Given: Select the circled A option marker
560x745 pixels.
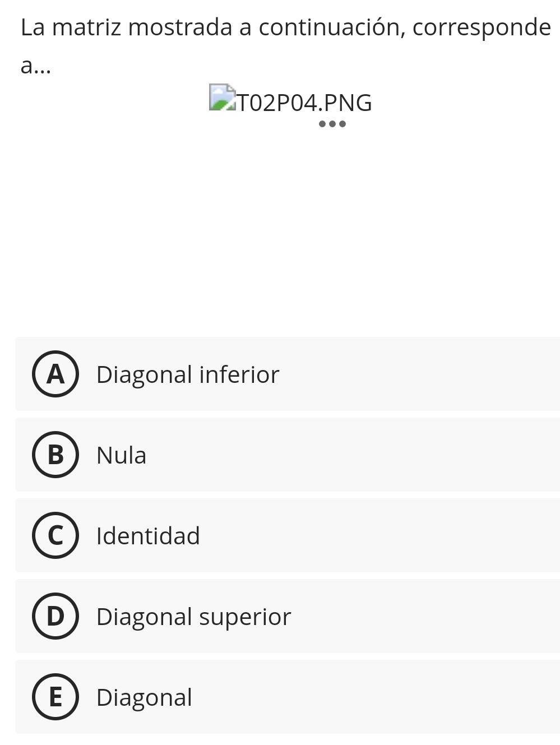Looking at the screenshot, I should [55, 374].
